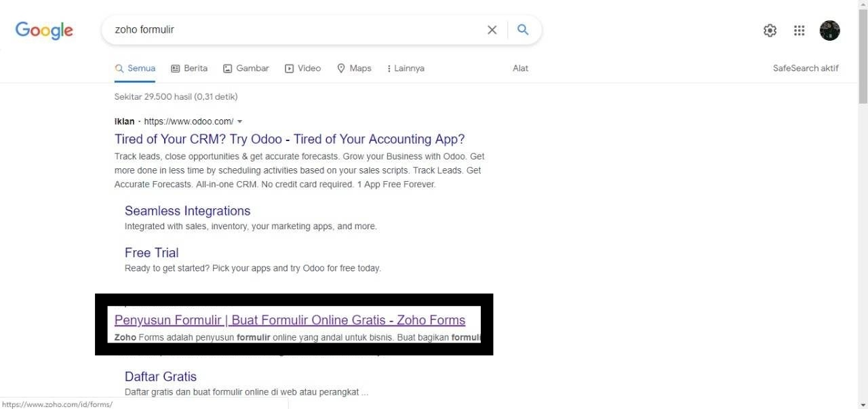The image size is (868, 409).
Task: Open the account profile avatar
Action: 830,31
